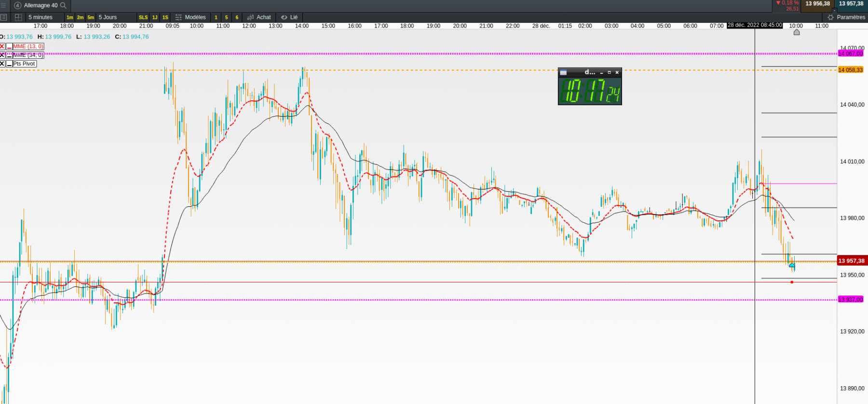Click the green digital clock display
Screen dimensions: 868x404
(590, 91)
